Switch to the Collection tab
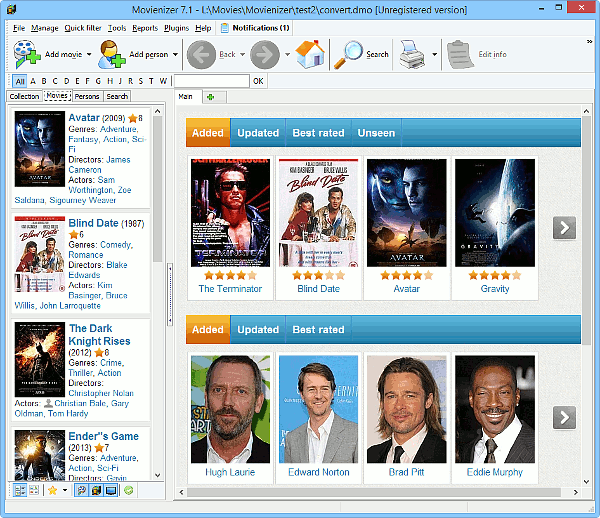 pos(24,96)
